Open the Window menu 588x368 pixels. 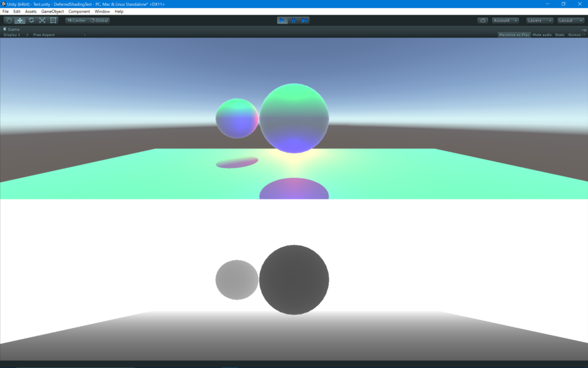coord(102,11)
